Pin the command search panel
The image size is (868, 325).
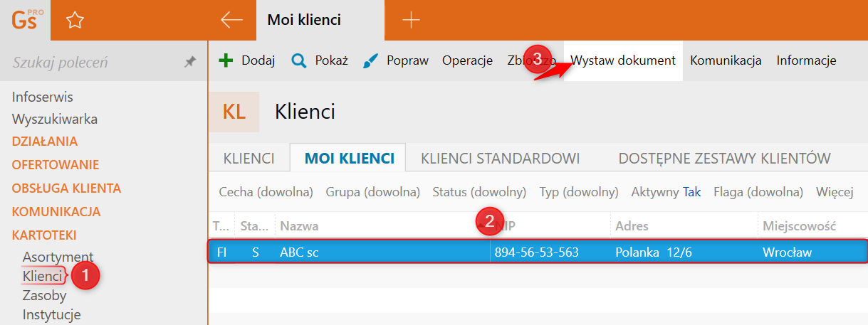point(189,63)
